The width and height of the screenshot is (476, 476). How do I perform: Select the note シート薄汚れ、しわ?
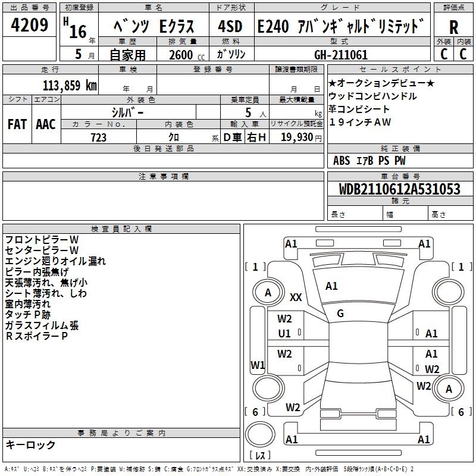[46, 293]
